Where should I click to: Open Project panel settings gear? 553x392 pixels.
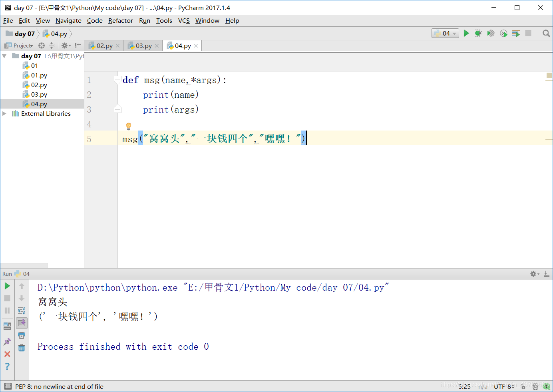66,46
